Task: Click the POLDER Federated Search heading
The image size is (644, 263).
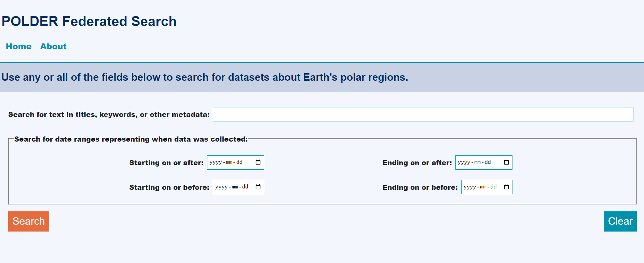Action: pos(89,21)
